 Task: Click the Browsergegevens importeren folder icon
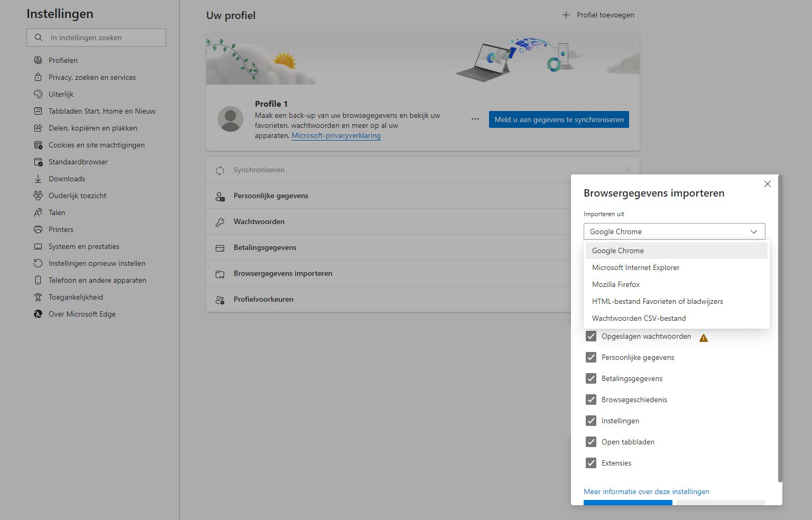[220, 274]
